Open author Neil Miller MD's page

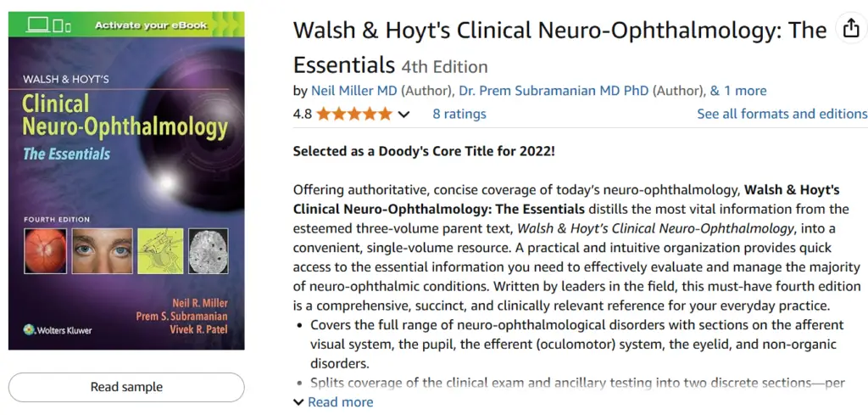coord(353,91)
